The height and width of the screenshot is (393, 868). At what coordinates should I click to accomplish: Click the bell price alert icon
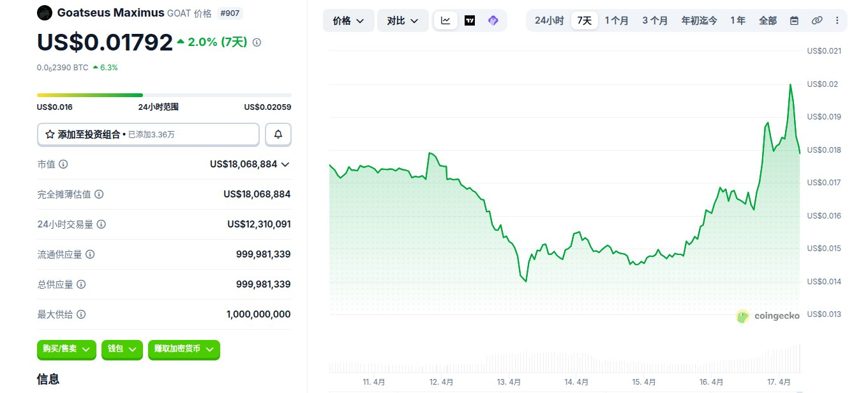click(x=278, y=134)
